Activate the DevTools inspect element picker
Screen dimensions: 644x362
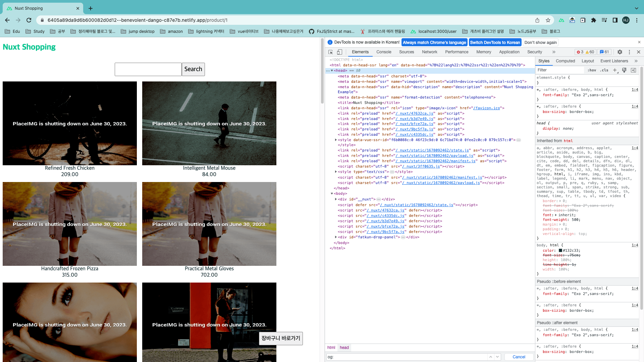point(331,52)
